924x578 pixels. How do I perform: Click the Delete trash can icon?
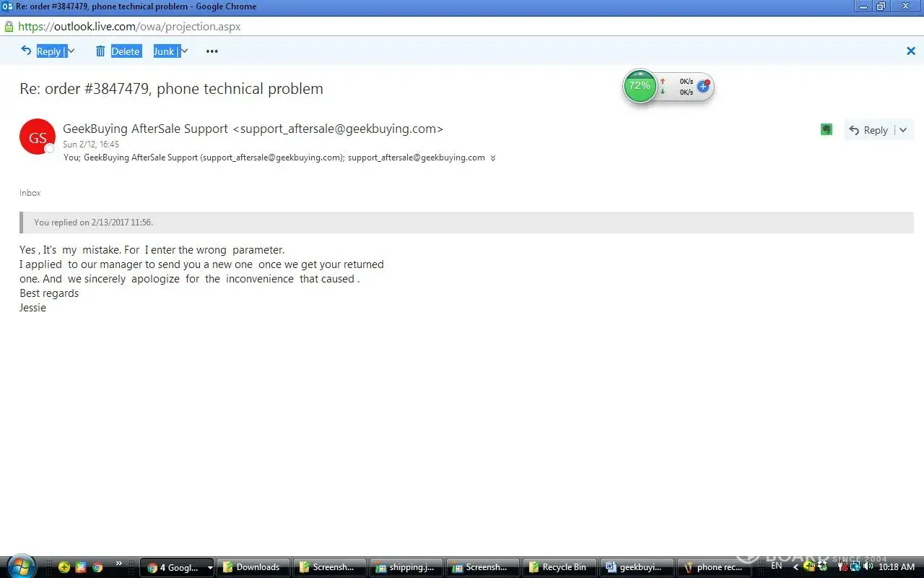(x=100, y=51)
